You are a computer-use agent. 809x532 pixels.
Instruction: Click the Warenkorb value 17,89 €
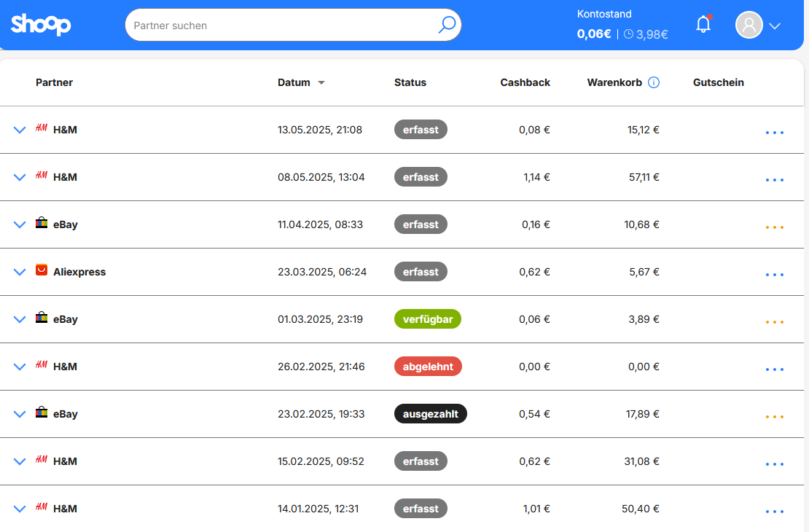click(642, 414)
